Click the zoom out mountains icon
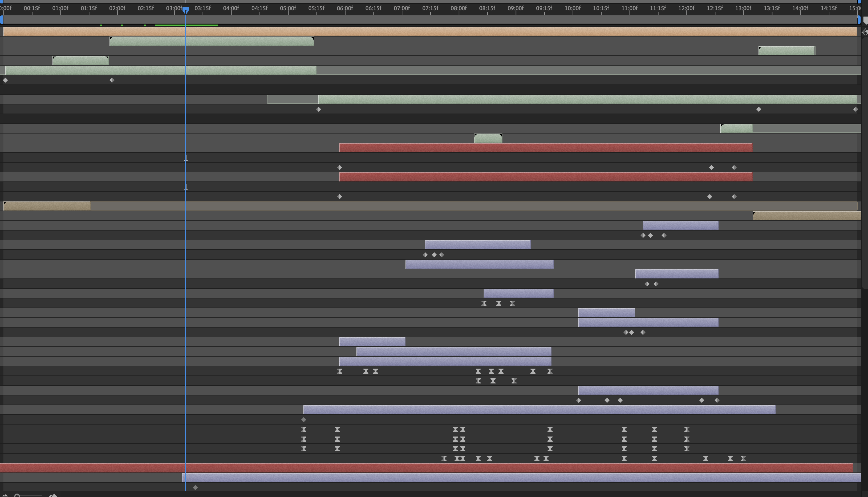 click(5, 495)
